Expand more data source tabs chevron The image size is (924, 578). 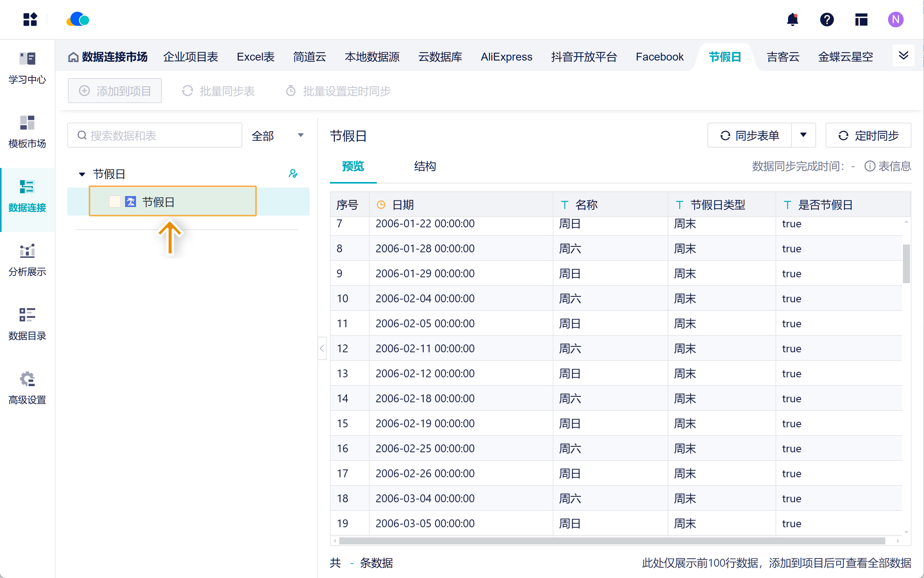(903, 56)
